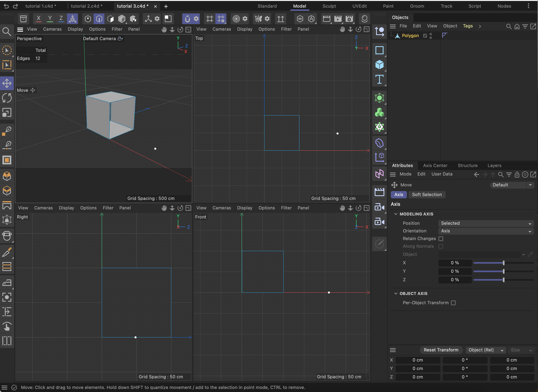Viewport: 538px width, 392px height.
Task: Adjust the Y axis percentage slider
Action: point(503,271)
